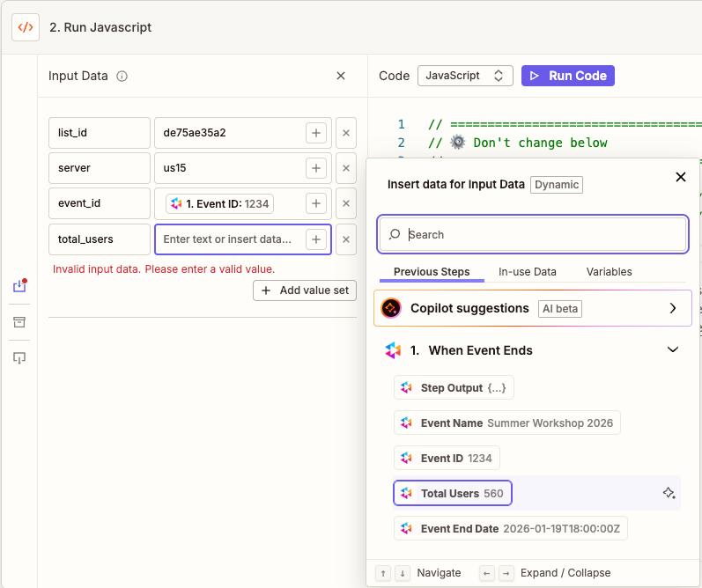The image size is (702, 588).
Task: Remove the event_id input row
Action: (346, 203)
